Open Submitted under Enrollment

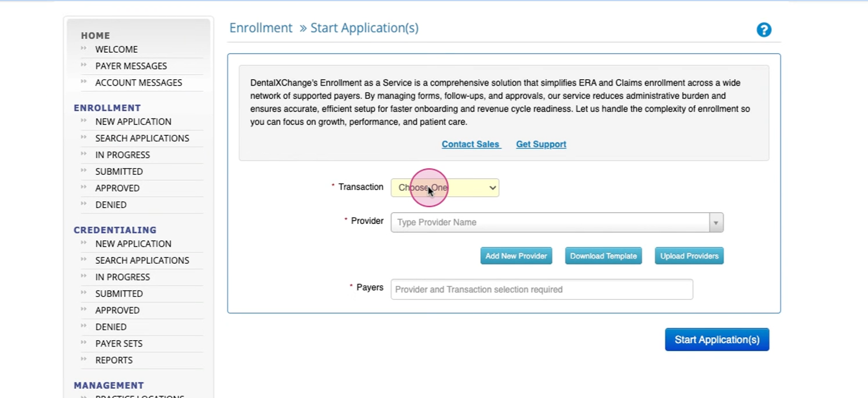(x=119, y=172)
